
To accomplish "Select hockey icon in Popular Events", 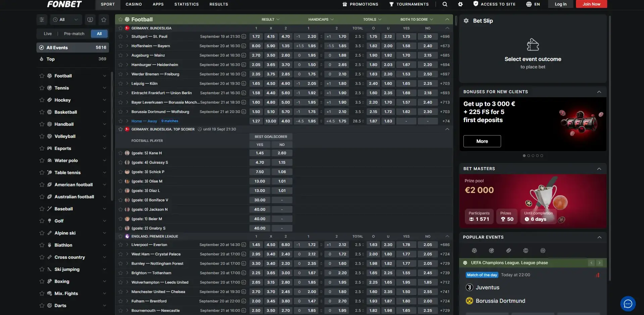I will point(508,251).
